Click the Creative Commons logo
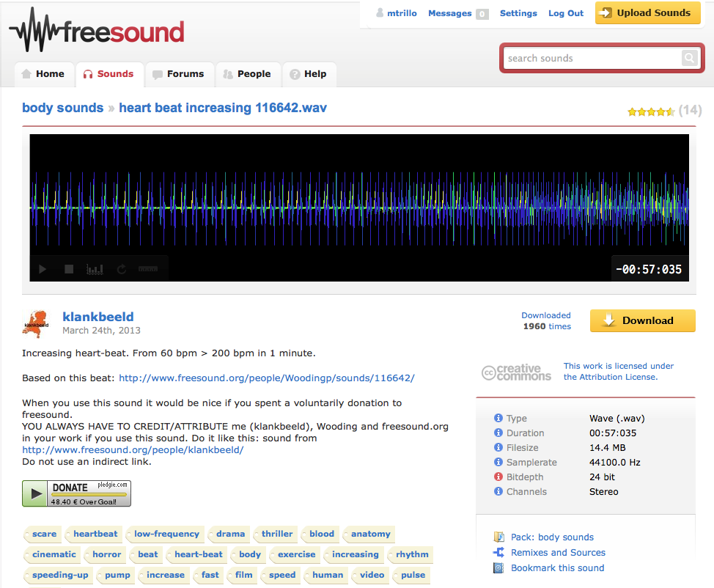Screen dimensions: 714x588 click(516, 372)
